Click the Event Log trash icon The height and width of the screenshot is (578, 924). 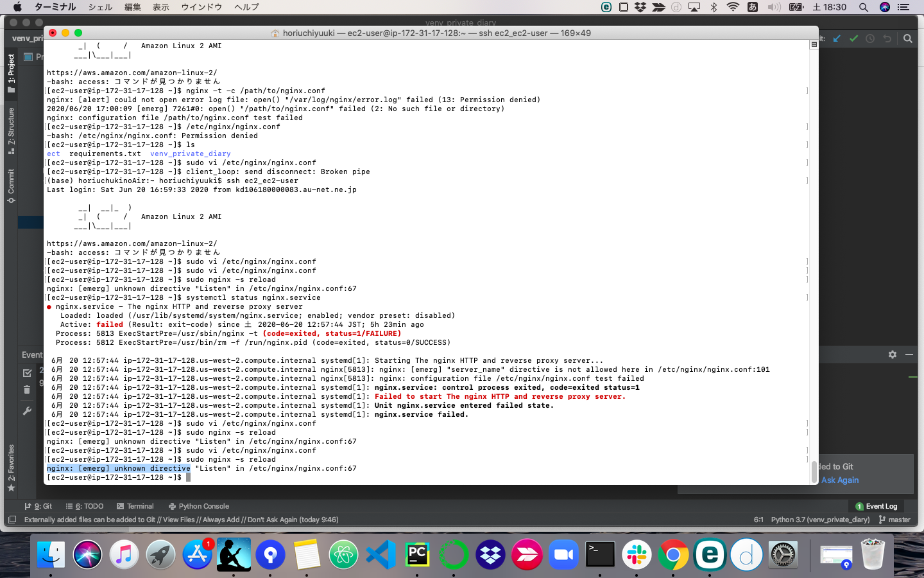(27, 390)
